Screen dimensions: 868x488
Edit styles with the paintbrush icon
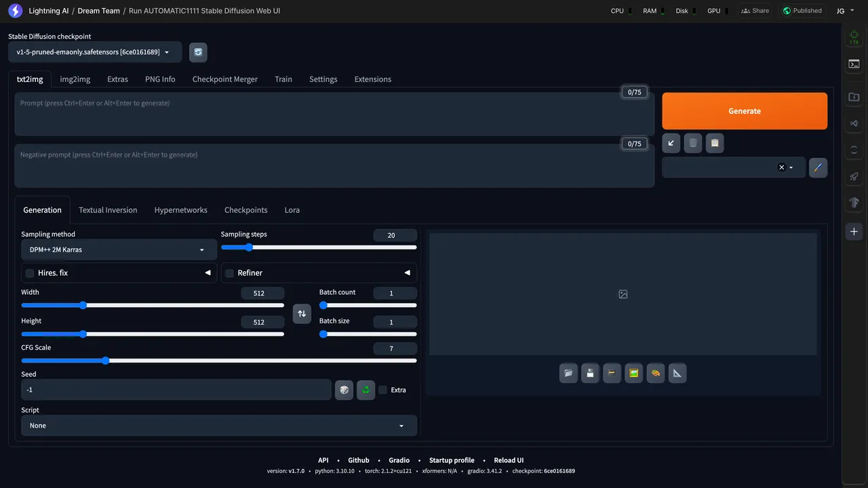click(818, 167)
